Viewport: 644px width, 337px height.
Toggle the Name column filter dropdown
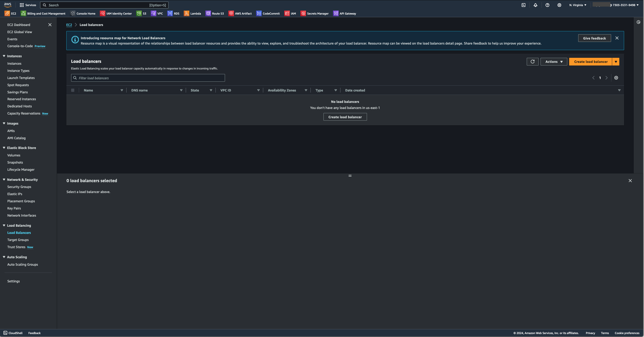(122, 90)
